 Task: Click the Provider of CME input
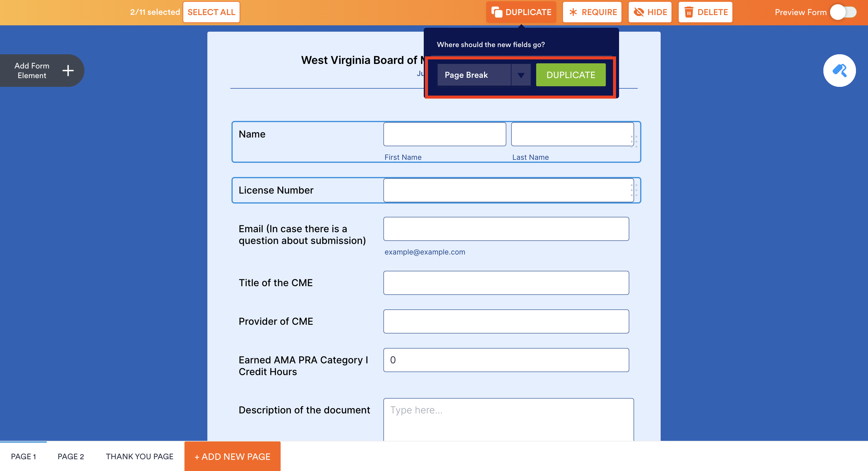click(x=506, y=321)
